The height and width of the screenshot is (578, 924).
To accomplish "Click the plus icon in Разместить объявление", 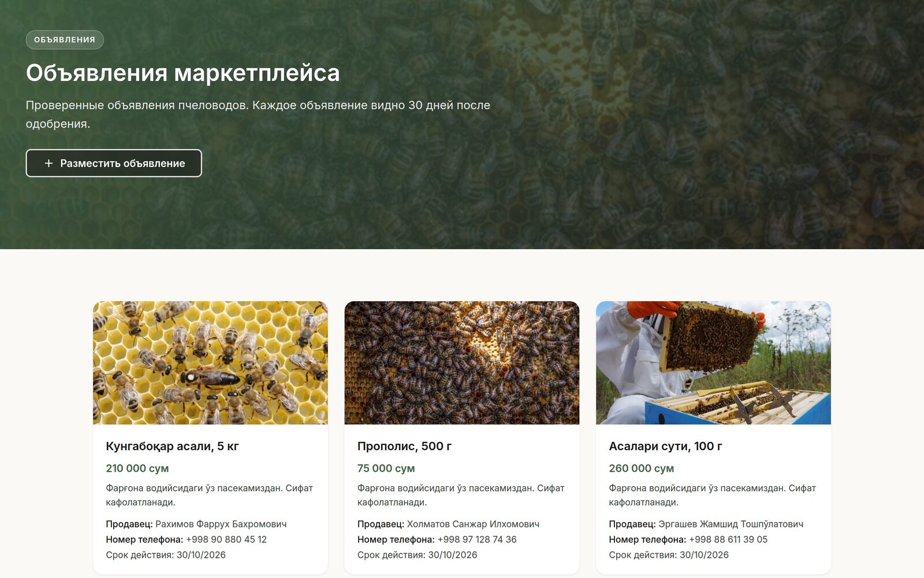I will tap(49, 164).
